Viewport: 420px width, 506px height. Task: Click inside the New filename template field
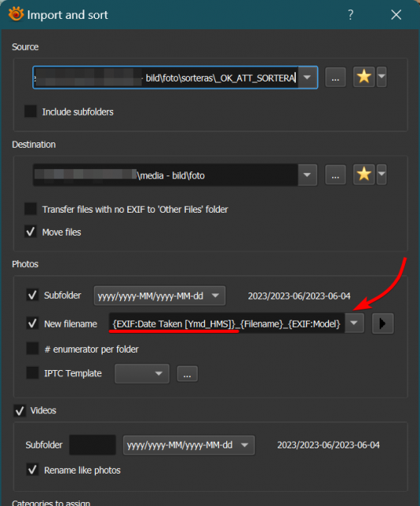point(227,323)
